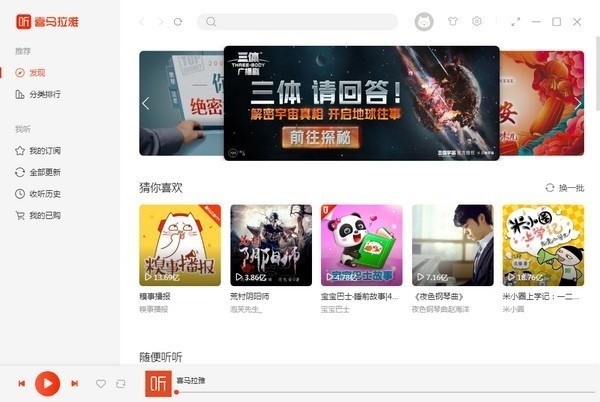Image resolution: width=600 pixels, height=402 pixels.
Task: Toggle the heart favorite icon
Action: coord(101,383)
